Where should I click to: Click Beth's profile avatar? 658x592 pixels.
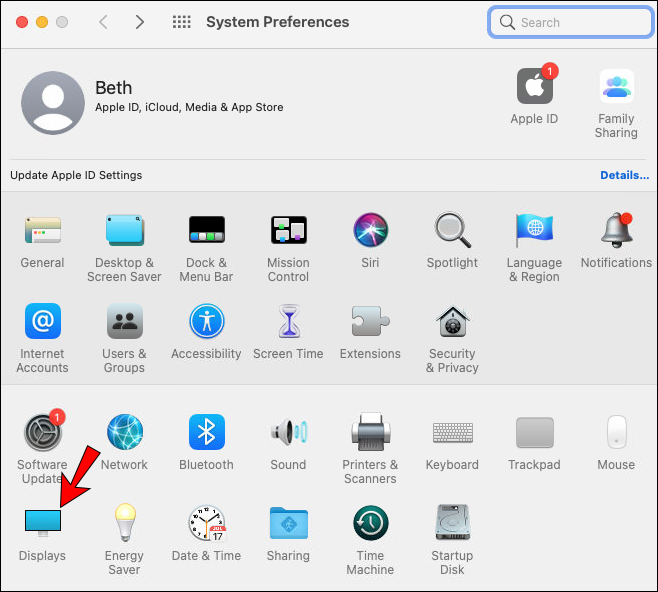[x=53, y=103]
